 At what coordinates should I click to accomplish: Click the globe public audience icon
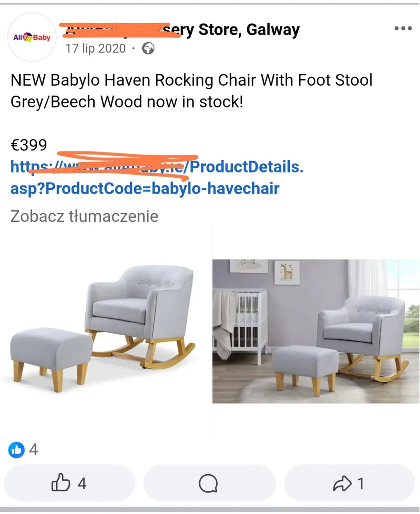point(148,48)
